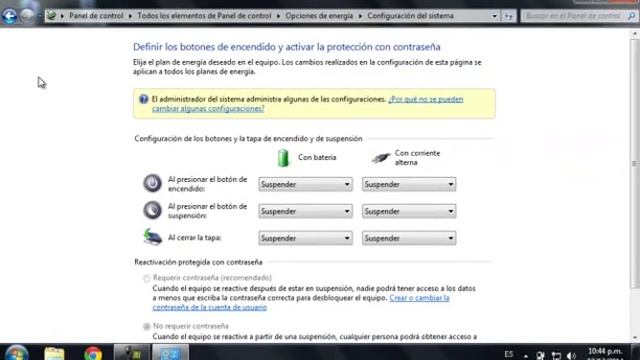The image size is (640, 360).
Task: Open lid close AC action dropdown
Action: (x=409, y=238)
